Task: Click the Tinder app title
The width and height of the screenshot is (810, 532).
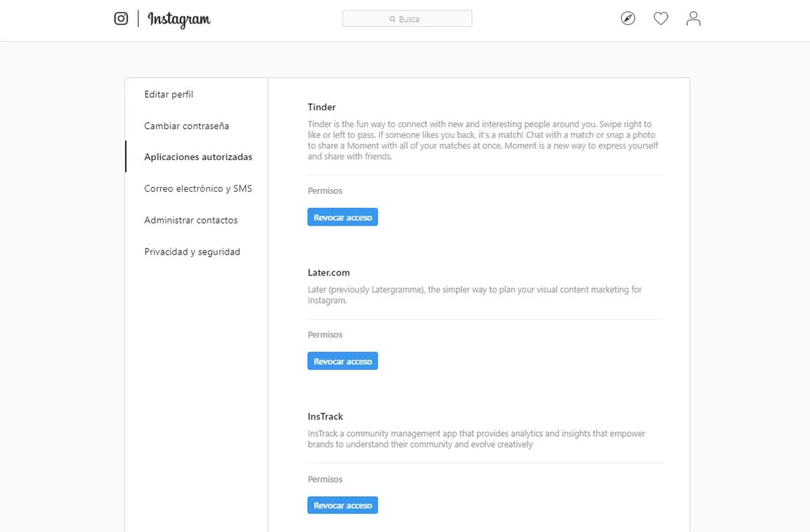Action: tap(321, 107)
